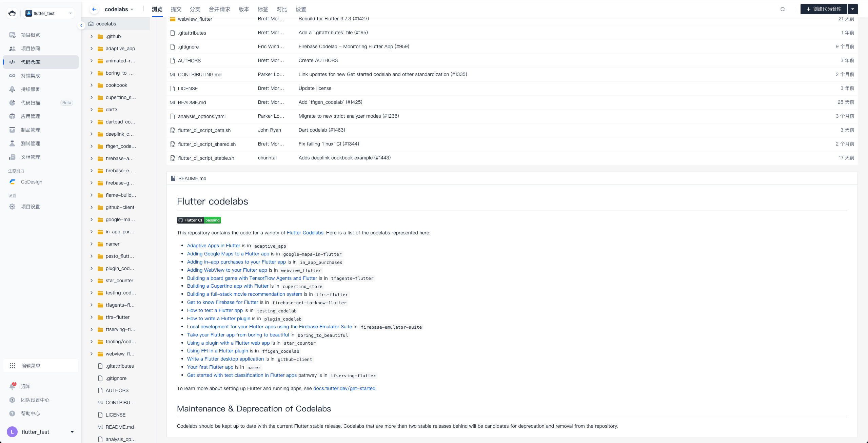The height and width of the screenshot is (443, 868).
Task: Click the refresh icon in top bar
Action: (783, 9)
